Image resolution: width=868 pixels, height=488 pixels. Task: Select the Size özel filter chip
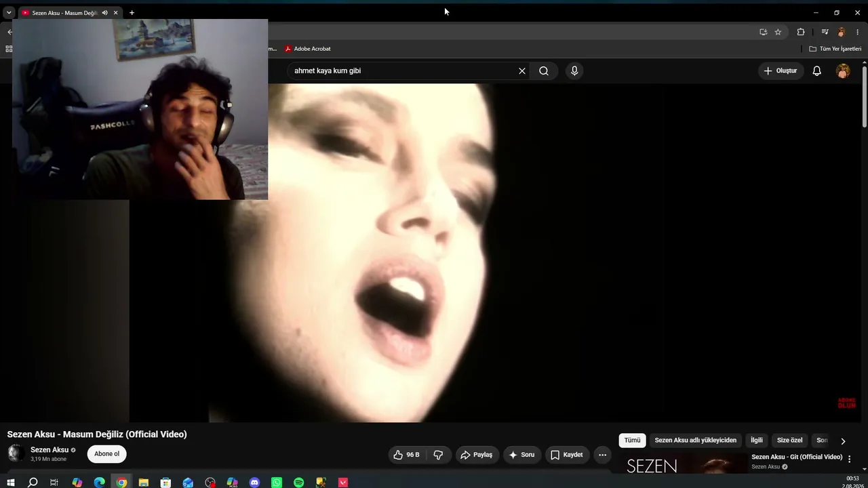pos(789,441)
